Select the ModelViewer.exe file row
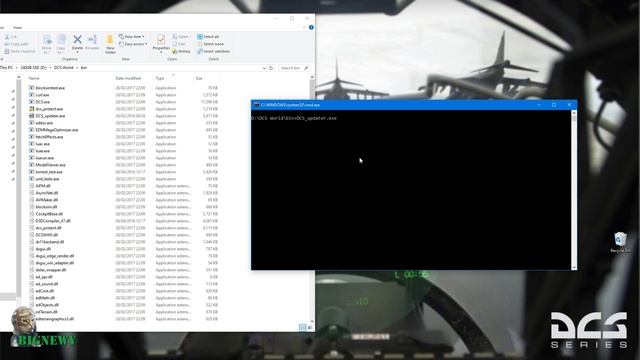Viewport: 640px width, 360px height. coord(123,165)
